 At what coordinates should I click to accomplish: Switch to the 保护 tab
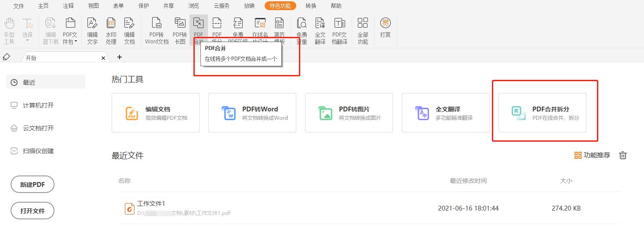click(143, 6)
